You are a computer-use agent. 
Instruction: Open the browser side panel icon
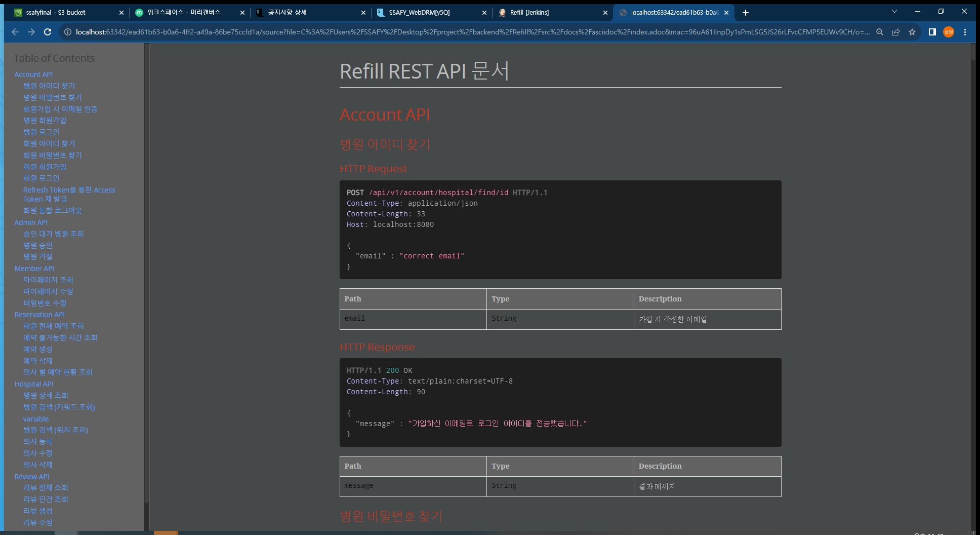click(x=932, y=32)
